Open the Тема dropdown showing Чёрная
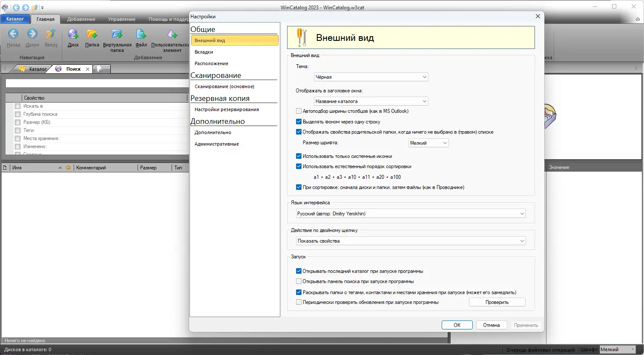644x355 pixels. tap(371, 77)
